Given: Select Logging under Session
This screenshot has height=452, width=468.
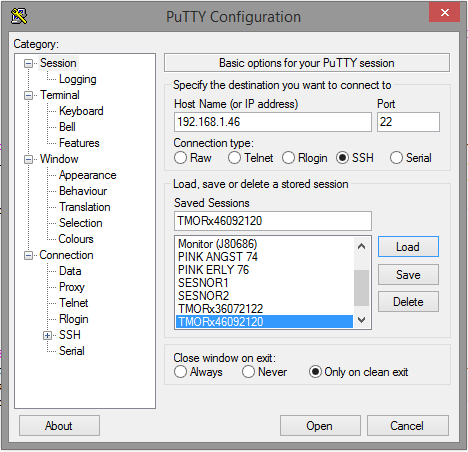Looking at the screenshot, I should click(78, 79).
